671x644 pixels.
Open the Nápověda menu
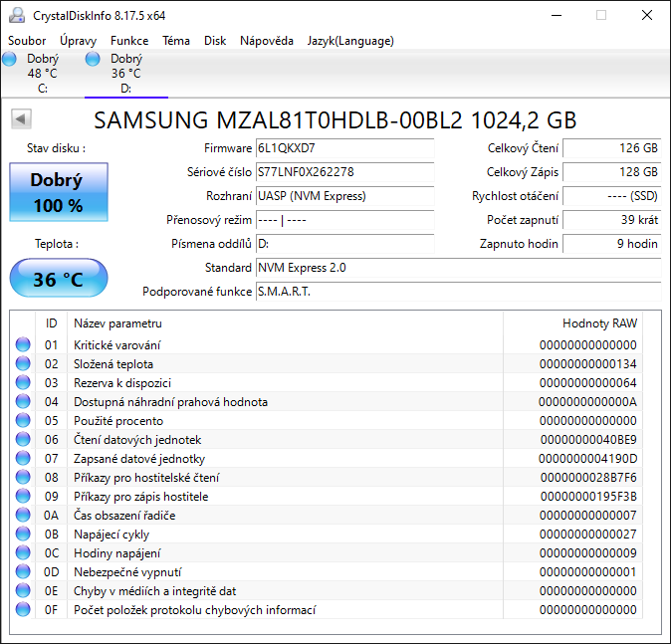pos(267,41)
